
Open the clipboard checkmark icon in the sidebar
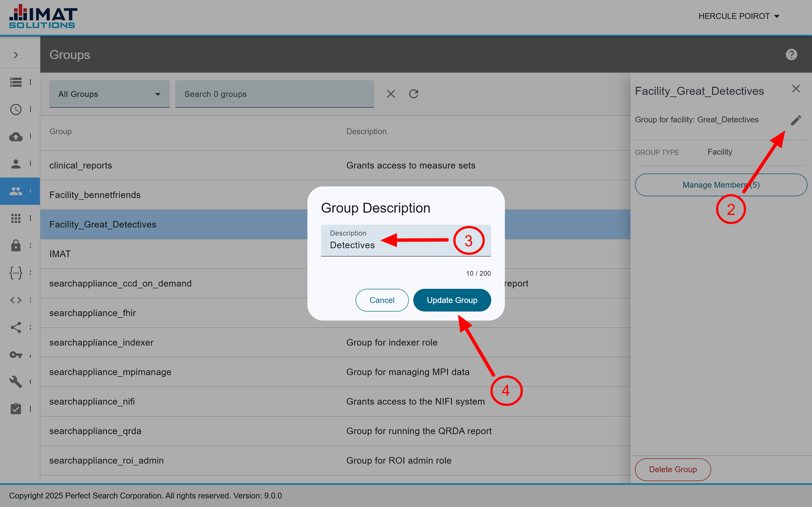point(16,409)
